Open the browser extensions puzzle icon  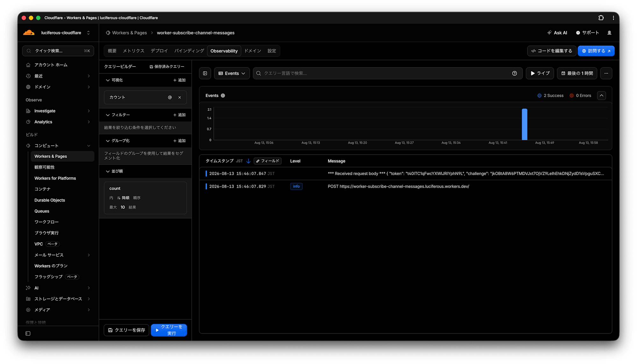click(601, 18)
